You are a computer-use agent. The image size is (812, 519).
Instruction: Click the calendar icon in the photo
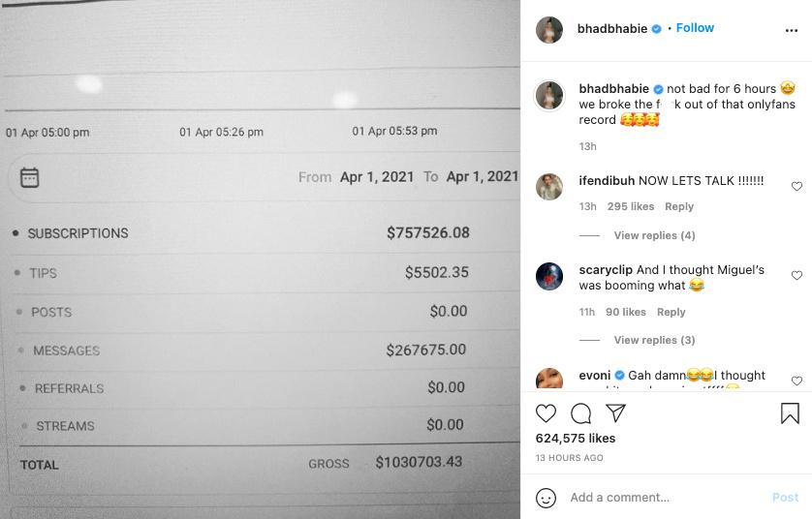[30, 177]
